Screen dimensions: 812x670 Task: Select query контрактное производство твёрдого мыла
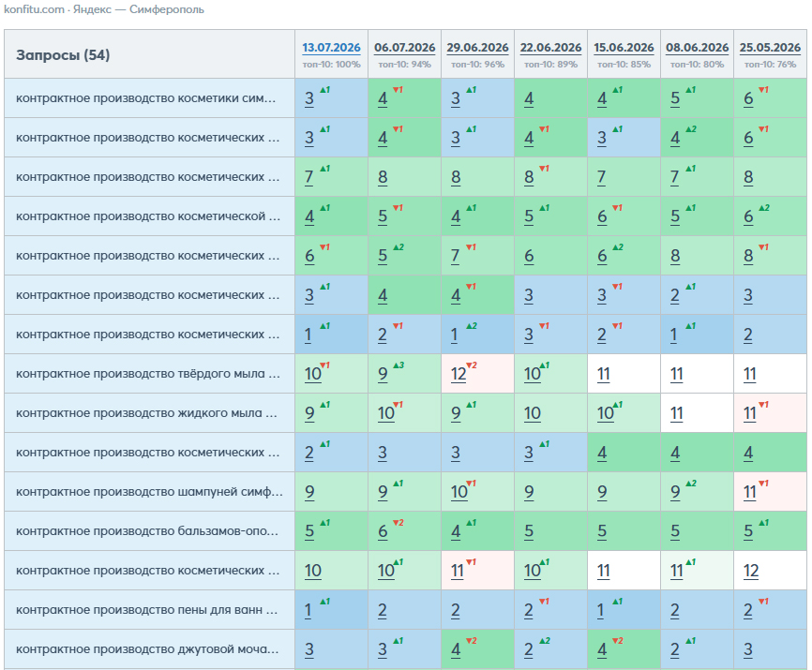148,374
